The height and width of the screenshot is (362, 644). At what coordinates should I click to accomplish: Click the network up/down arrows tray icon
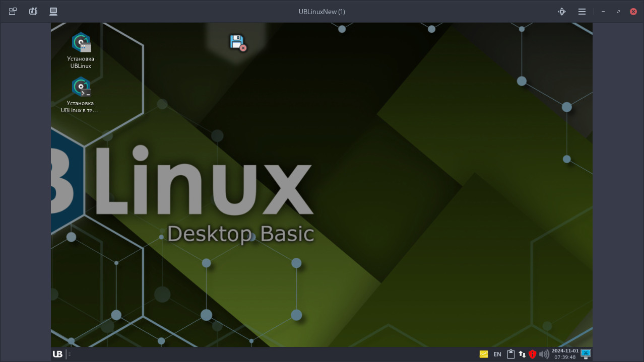[x=522, y=354]
